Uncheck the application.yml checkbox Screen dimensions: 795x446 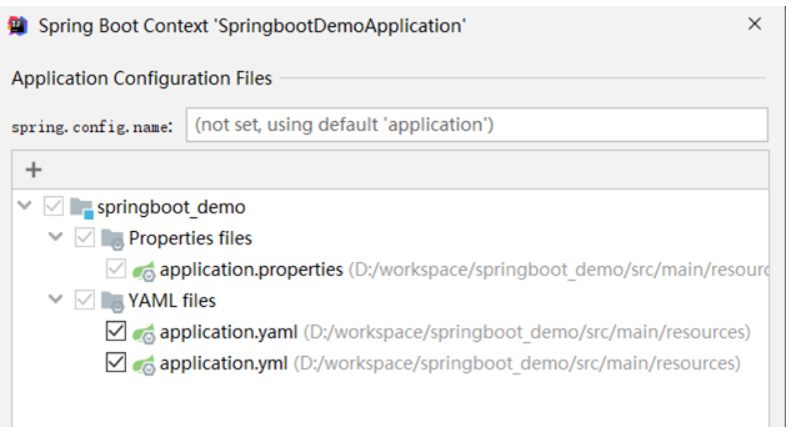pyautogui.click(x=116, y=363)
